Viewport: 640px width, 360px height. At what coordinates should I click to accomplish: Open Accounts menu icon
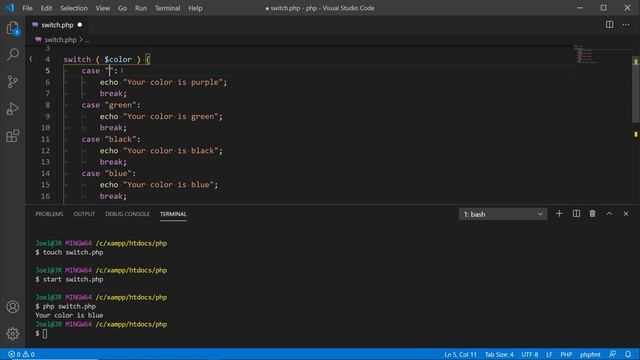(13, 307)
